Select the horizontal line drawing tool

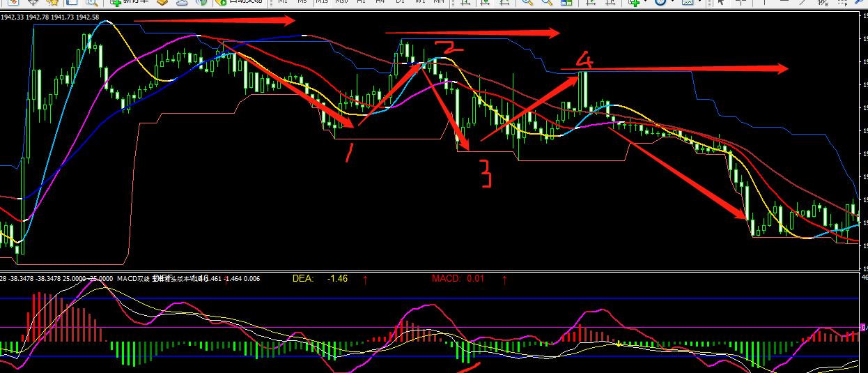point(784,2)
